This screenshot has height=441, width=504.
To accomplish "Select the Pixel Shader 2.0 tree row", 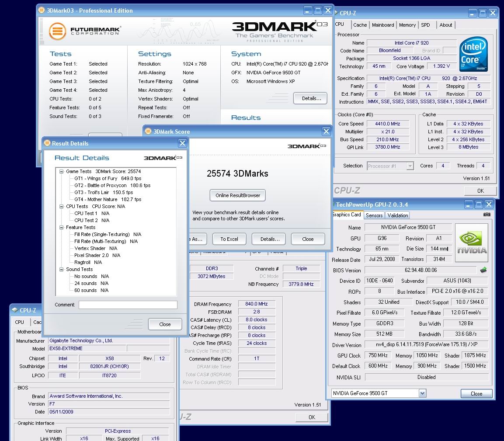I will point(97,255).
